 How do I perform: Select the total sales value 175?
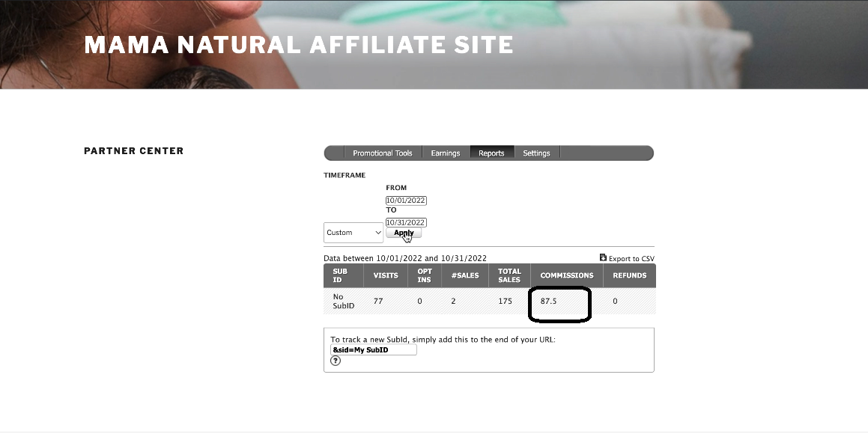(x=505, y=302)
